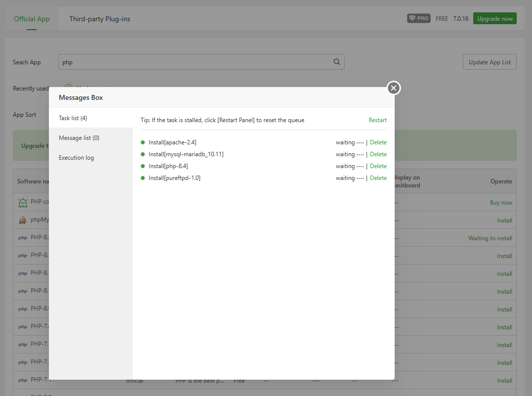Click the Update App List button
This screenshot has height=396, width=532.
pos(489,62)
